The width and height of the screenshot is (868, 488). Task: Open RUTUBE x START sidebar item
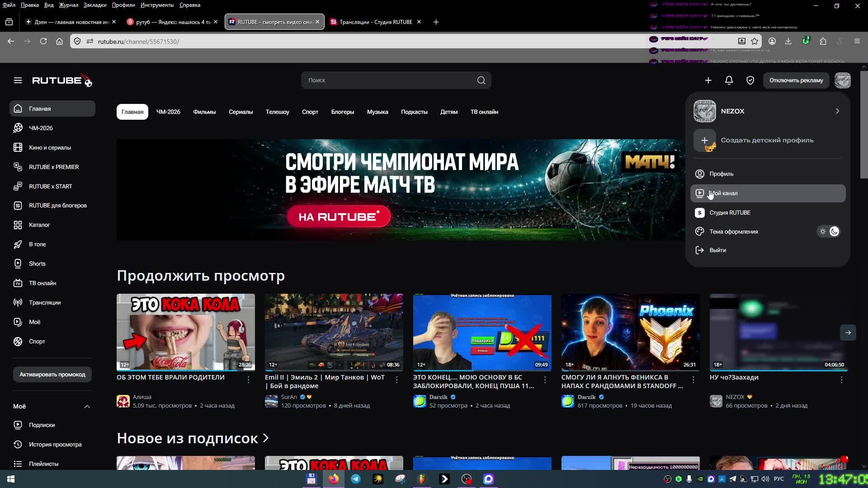(52, 187)
